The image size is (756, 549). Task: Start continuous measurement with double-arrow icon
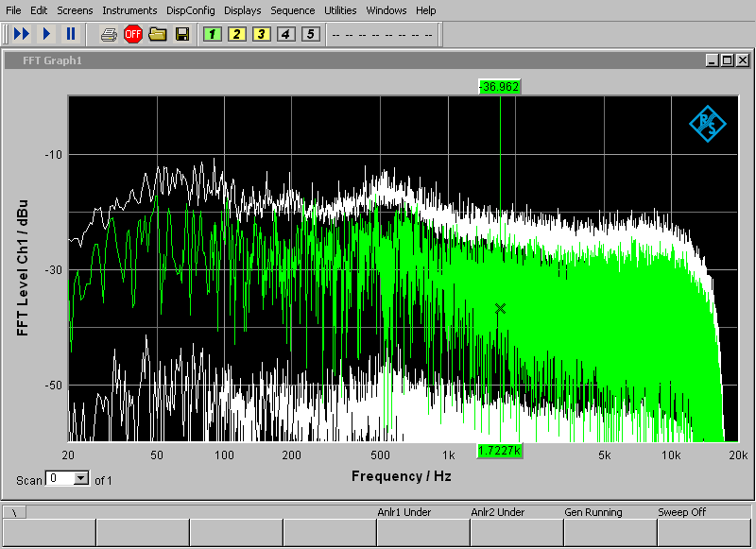click(22, 34)
